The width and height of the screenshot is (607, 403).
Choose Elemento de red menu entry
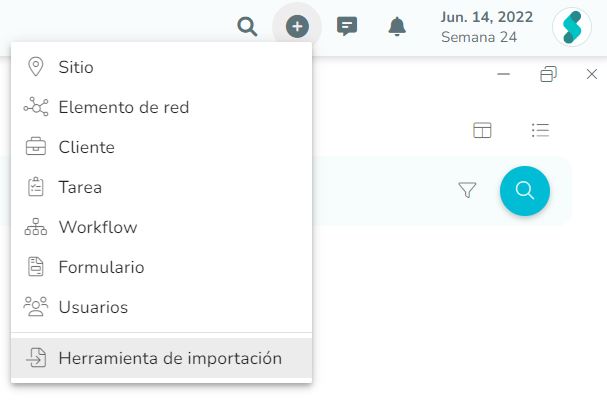(161, 107)
